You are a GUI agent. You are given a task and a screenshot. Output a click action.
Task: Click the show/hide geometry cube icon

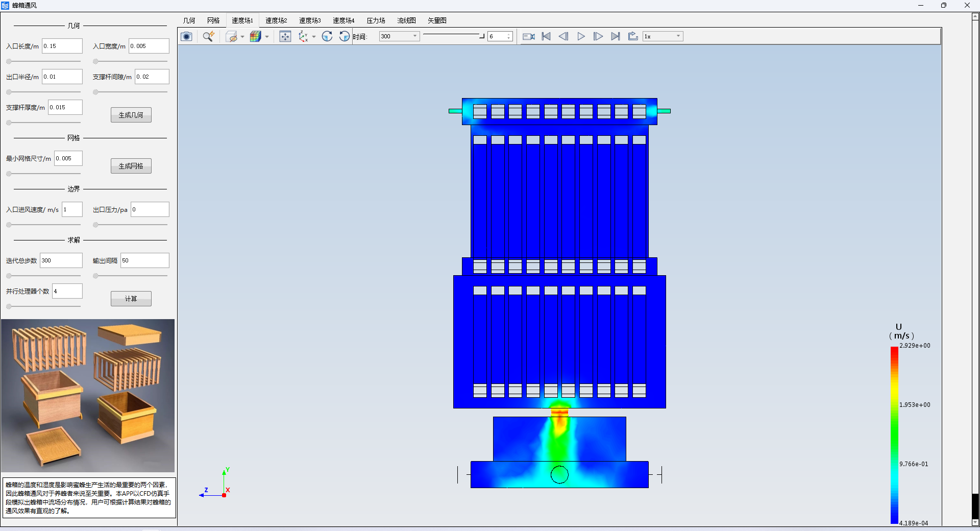[232, 36]
